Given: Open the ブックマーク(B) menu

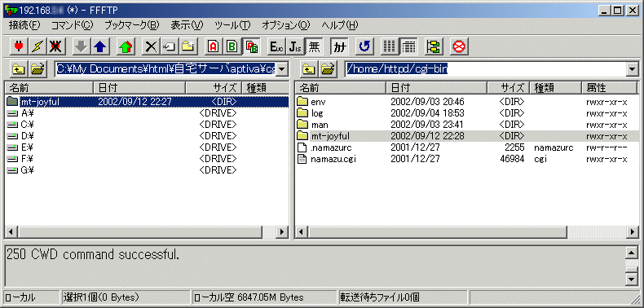Looking at the screenshot, I should 131,25.
